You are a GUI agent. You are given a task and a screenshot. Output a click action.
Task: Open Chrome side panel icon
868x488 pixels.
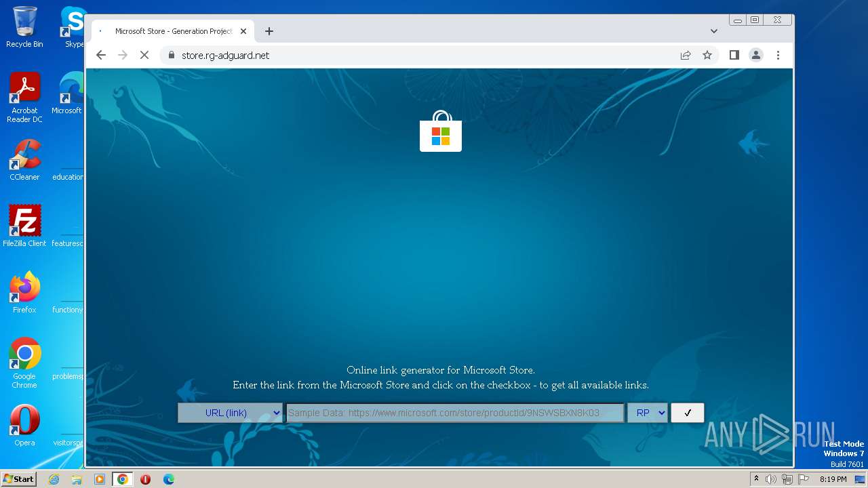pyautogui.click(x=734, y=55)
